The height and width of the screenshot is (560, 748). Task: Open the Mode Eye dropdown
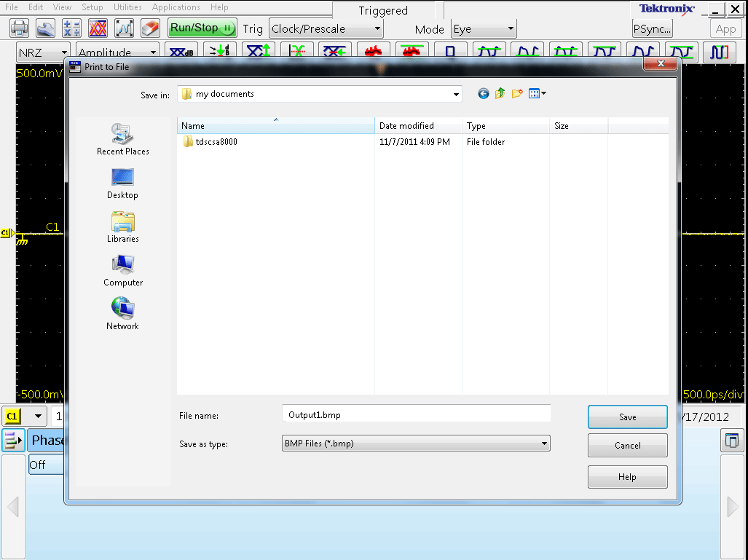[x=483, y=29]
